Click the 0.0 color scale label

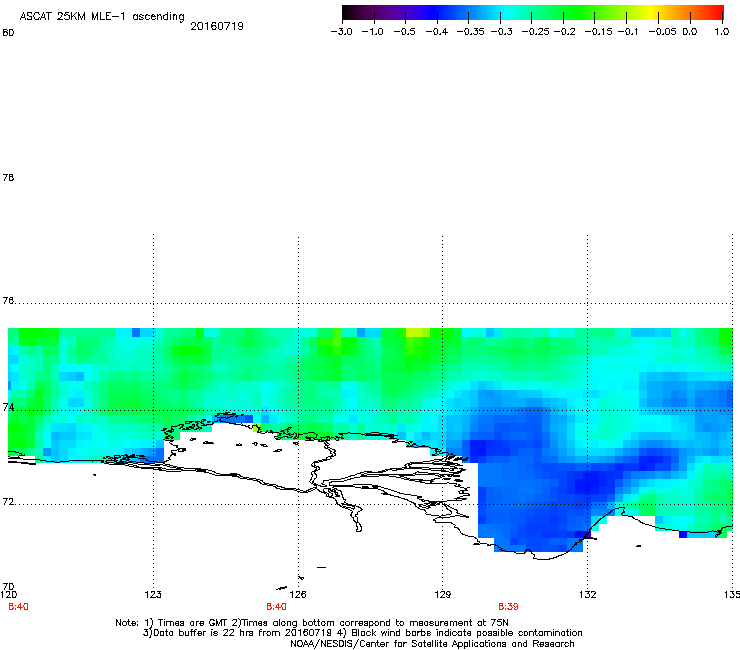point(690,32)
